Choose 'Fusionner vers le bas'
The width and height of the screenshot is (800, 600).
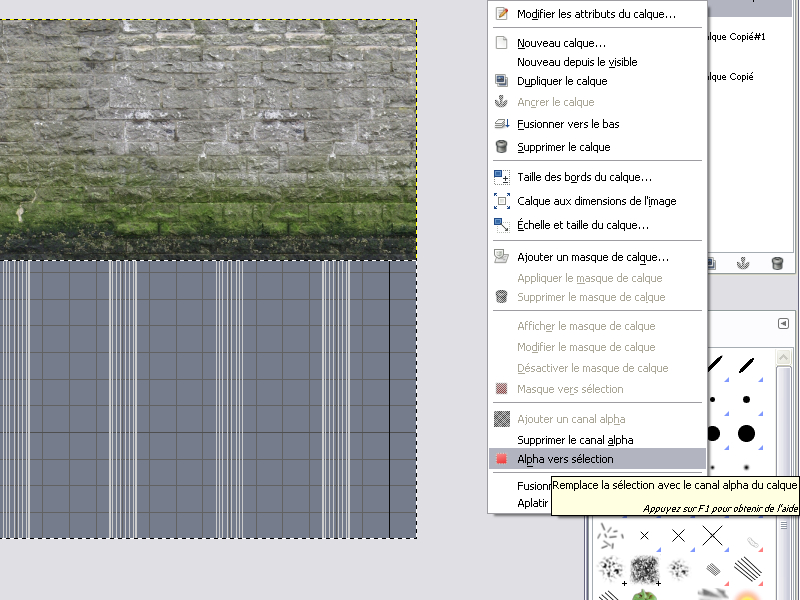[x=597, y=124]
